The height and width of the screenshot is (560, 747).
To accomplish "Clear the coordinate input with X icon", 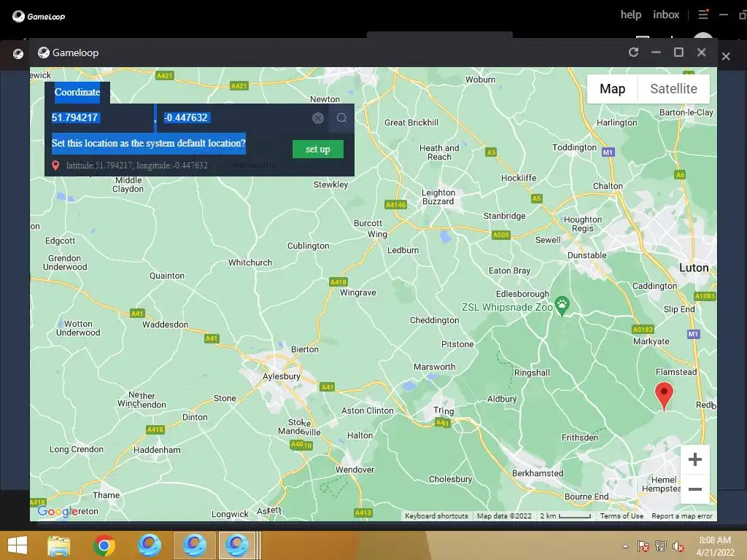I will point(318,118).
